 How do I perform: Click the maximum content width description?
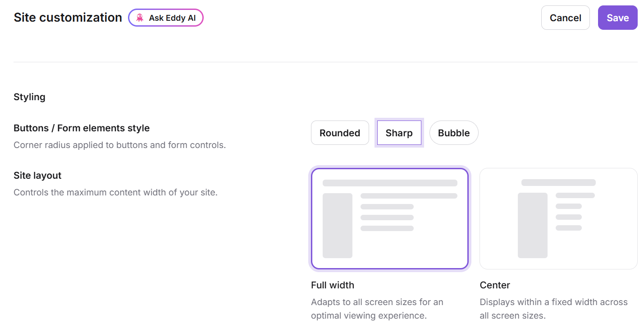tap(115, 193)
